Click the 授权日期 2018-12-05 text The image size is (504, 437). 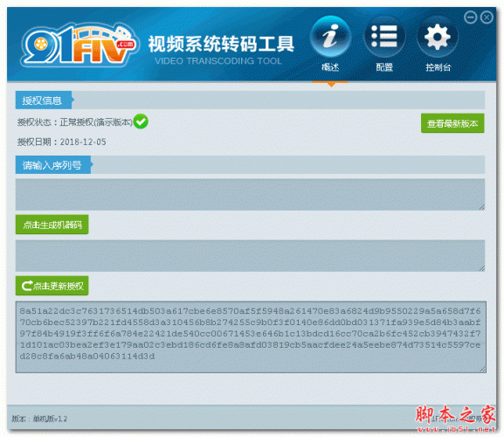[61, 142]
